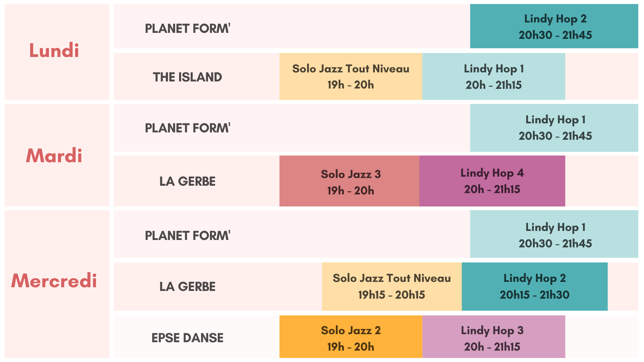Screen dimensions: 644x362
Task: Click the Lundi day label
Action: [54, 51]
